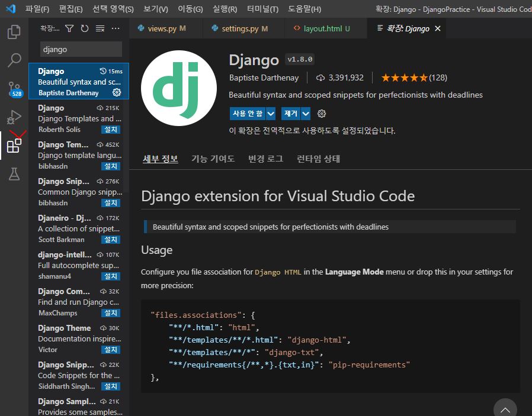Viewport: 532px width, 416px height.
Task: Open the 선택 영역(S) menu
Action: (113, 9)
